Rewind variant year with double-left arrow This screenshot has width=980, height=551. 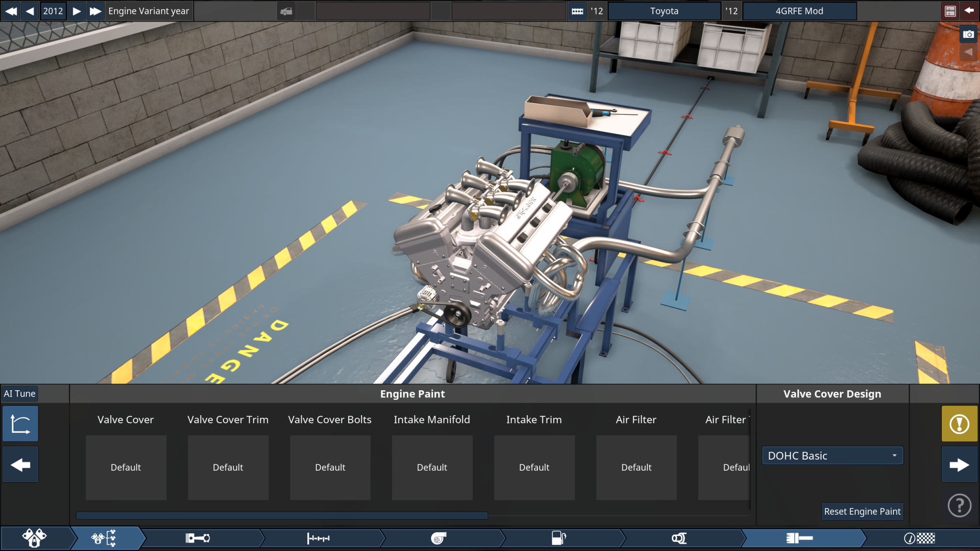(x=11, y=11)
